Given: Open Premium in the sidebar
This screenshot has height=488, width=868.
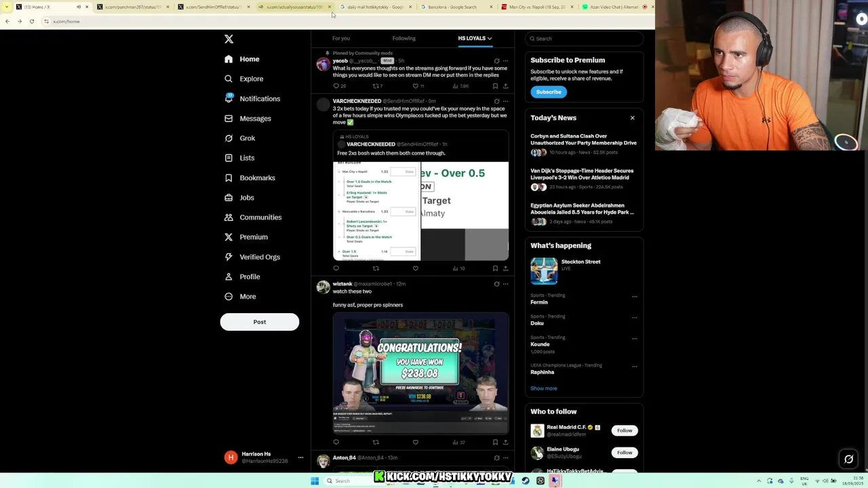Looking at the screenshot, I should (245, 237).
